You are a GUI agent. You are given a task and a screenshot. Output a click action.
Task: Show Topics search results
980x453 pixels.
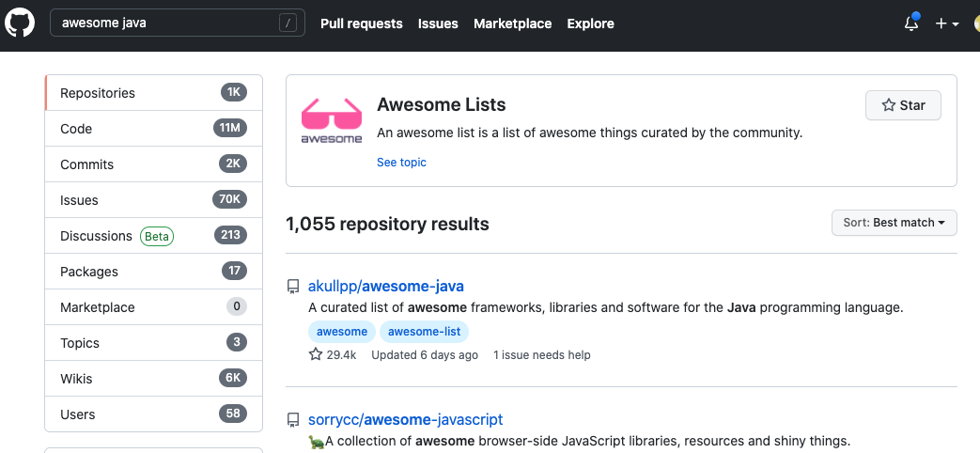click(x=154, y=342)
